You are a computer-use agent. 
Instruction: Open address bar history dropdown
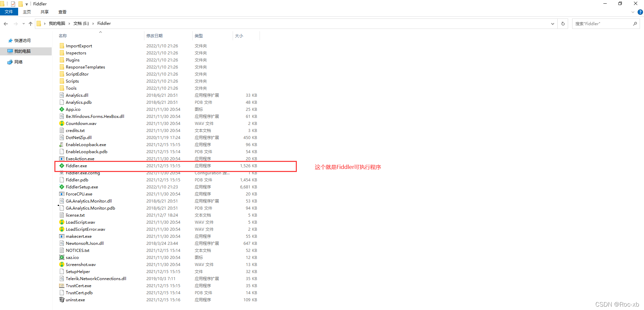(x=553, y=24)
